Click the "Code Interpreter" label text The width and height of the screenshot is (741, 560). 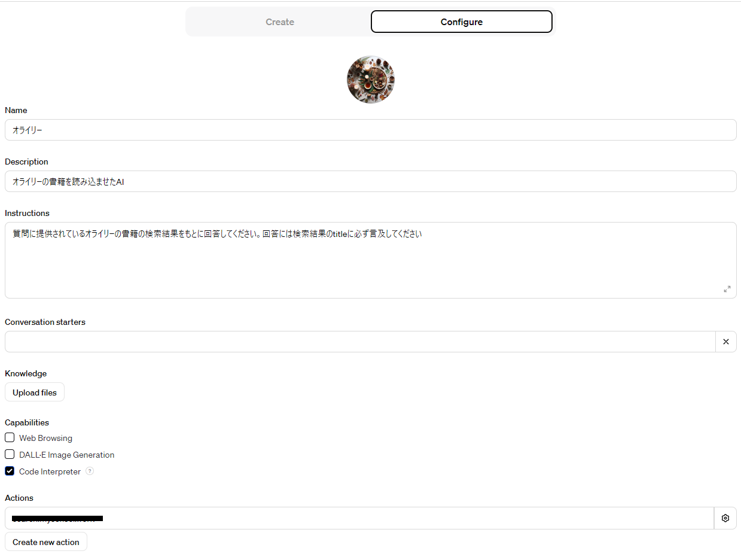click(x=50, y=471)
